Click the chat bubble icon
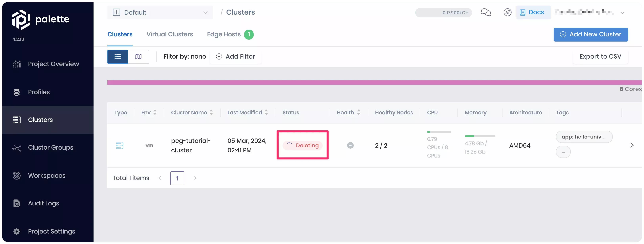 coord(486,12)
